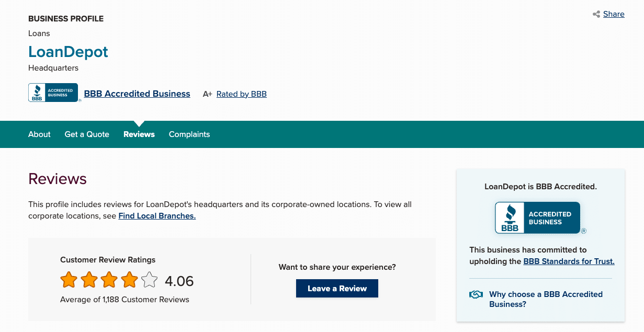The height and width of the screenshot is (332, 644).
Task: Switch to the Get a Quote tab
Action: tap(87, 134)
